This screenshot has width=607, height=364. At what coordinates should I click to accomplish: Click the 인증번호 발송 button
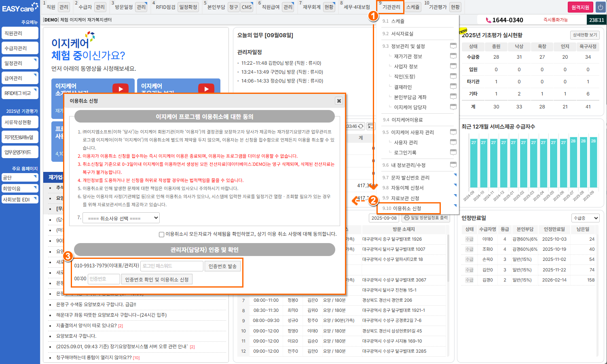(222, 266)
